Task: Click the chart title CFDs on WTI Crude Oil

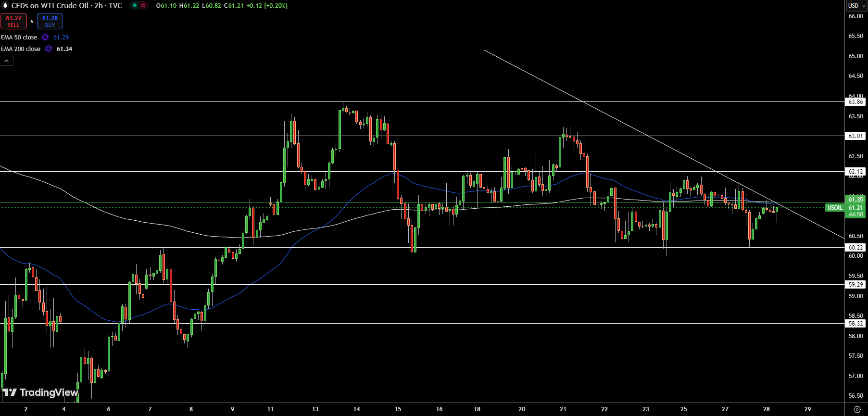Action: 50,5
